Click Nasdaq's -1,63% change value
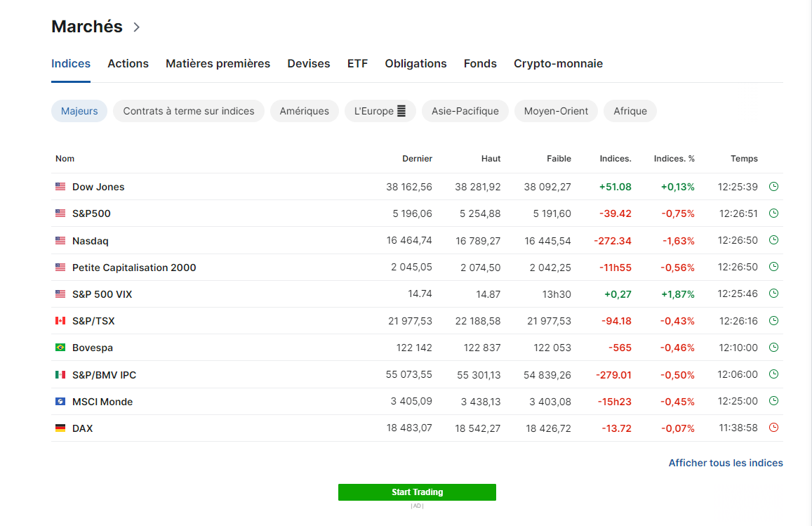The height and width of the screenshot is (526, 812). [x=679, y=241]
